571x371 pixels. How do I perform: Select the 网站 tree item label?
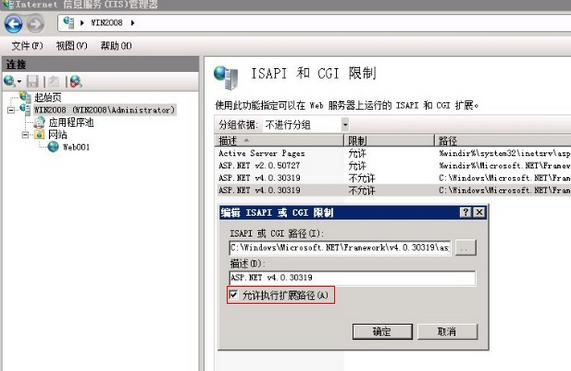(x=58, y=134)
